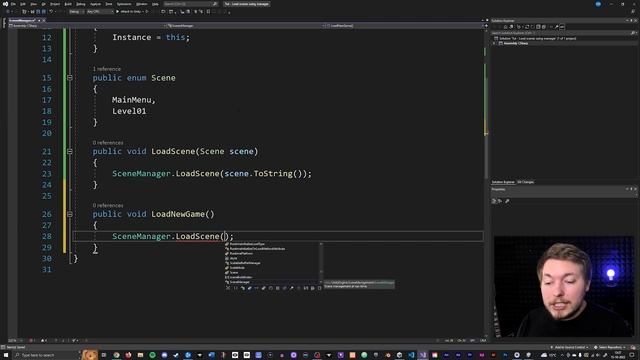This screenshot has height=360, width=640.
Task: Open the ScenesManager type navigation dropdown
Action: pyautogui.click(x=245, y=26)
